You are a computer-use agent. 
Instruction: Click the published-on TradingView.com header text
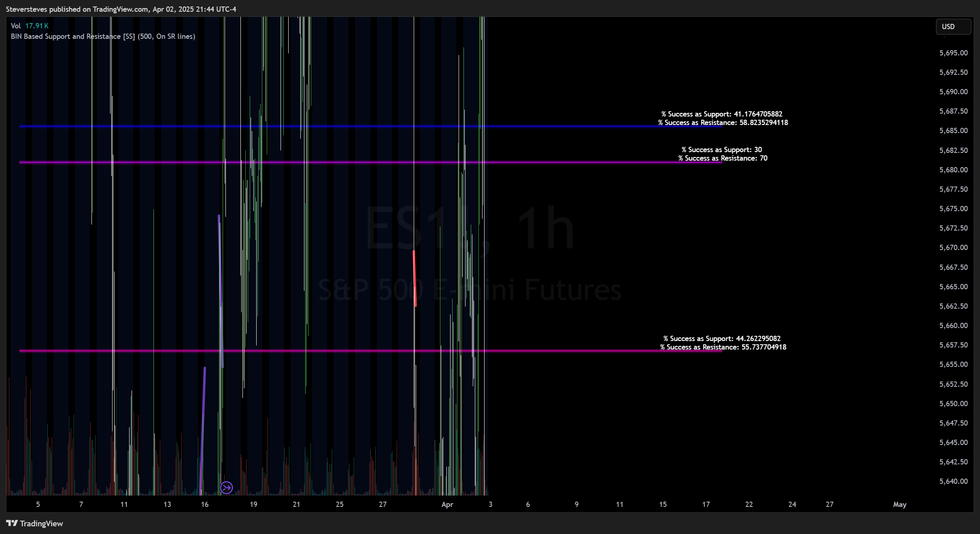[121, 9]
